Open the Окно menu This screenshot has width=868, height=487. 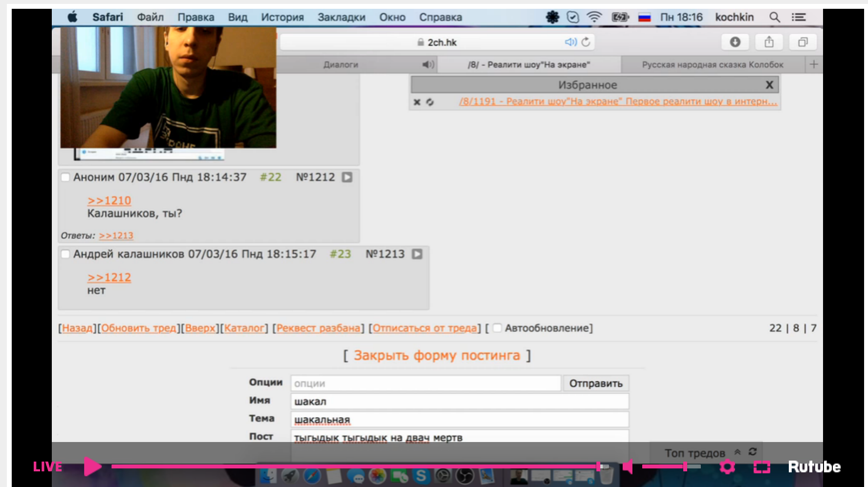392,17
